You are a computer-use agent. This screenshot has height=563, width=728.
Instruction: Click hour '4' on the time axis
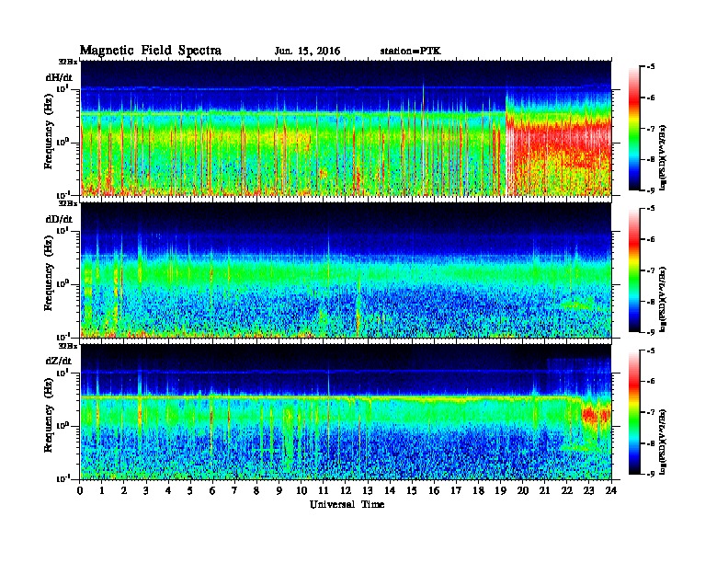pyautogui.click(x=169, y=490)
